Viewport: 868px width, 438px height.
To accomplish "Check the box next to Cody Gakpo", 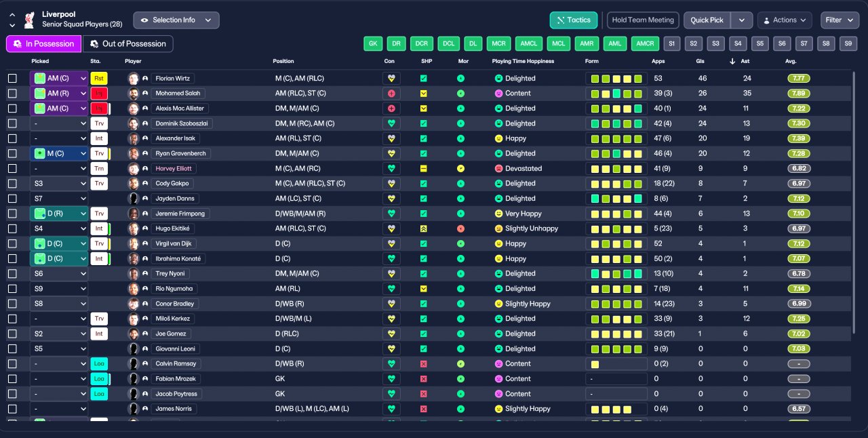I will tap(12, 184).
